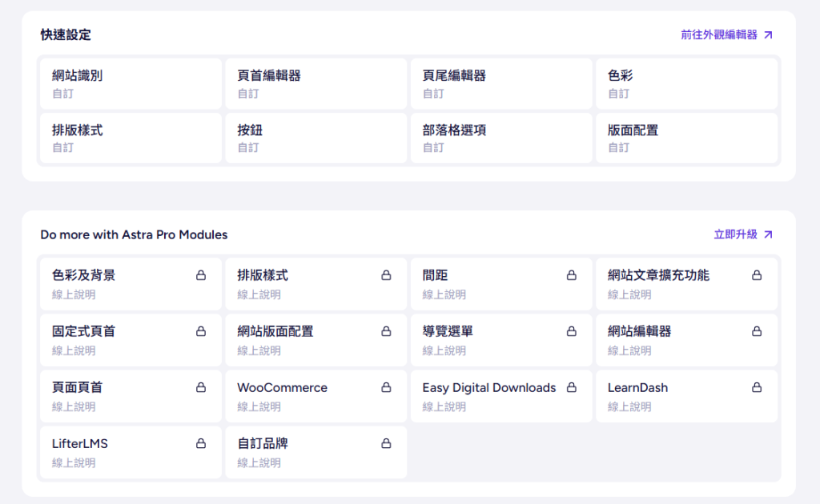Click 自訂 under 版面配置
The height and width of the screenshot is (504, 820).
tap(618, 148)
